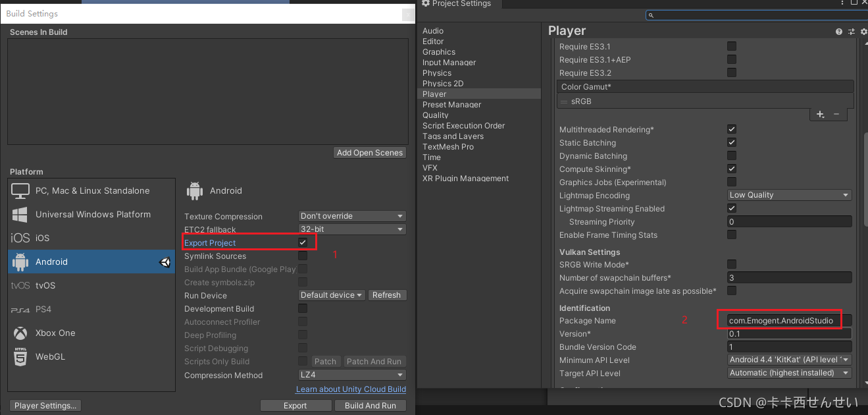Open Target API Level dropdown

(x=790, y=373)
